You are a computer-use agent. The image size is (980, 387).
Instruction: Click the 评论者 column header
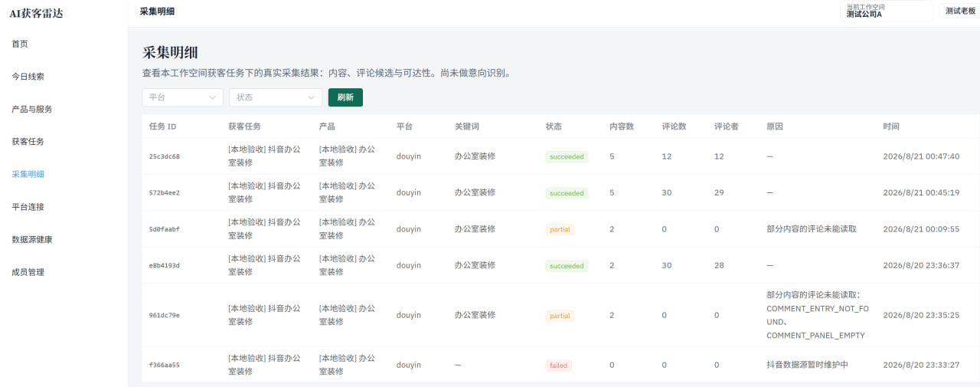click(x=726, y=126)
